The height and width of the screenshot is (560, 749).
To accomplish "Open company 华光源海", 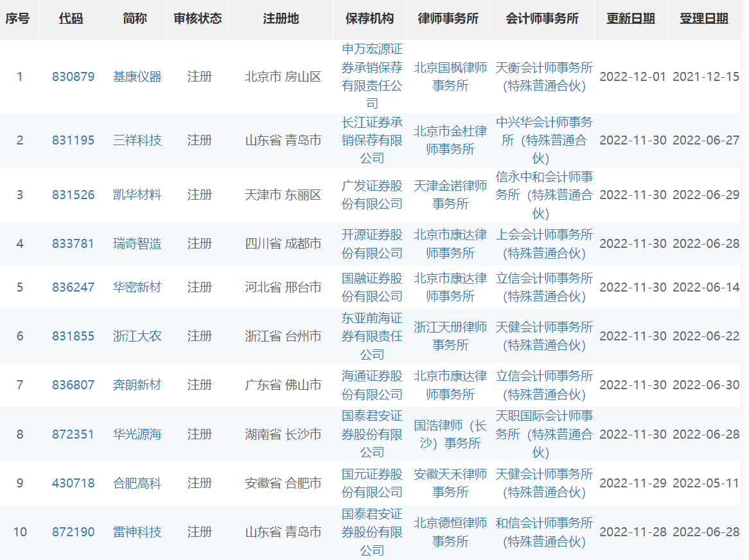I will 137,434.
